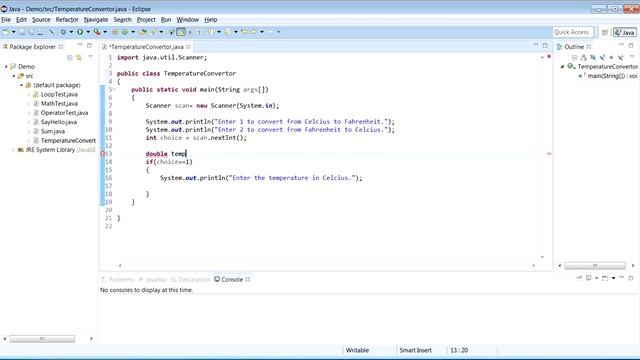
Task: Collapse the src folder node
Action: click(13, 76)
